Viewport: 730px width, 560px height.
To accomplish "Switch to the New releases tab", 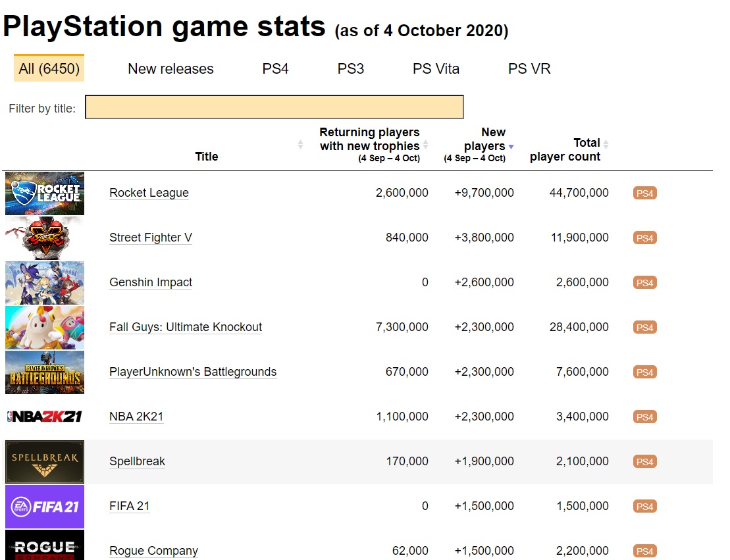I will tap(170, 68).
